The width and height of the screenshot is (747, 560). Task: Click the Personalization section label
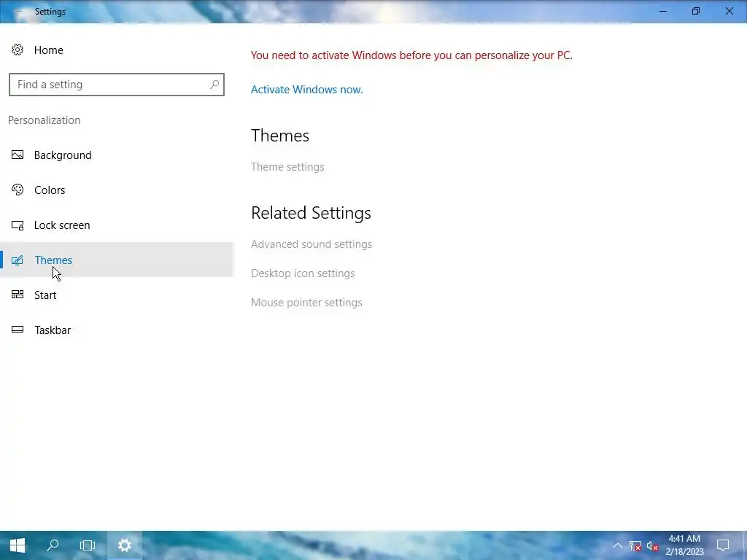pyautogui.click(x=44, y=120)
